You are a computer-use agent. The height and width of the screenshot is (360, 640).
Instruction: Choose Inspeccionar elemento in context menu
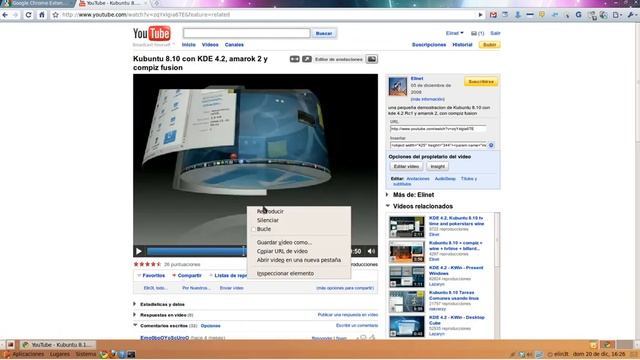(299, 273)
